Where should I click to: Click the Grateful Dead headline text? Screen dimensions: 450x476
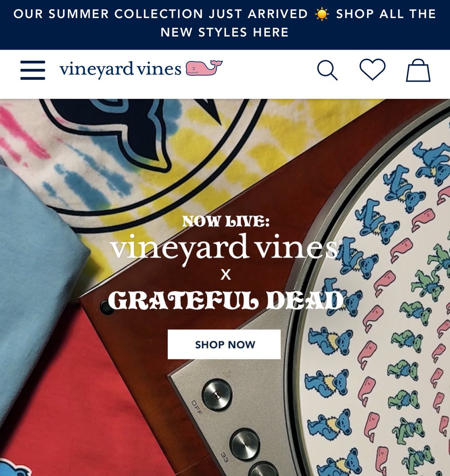click(x=225, y=301)
